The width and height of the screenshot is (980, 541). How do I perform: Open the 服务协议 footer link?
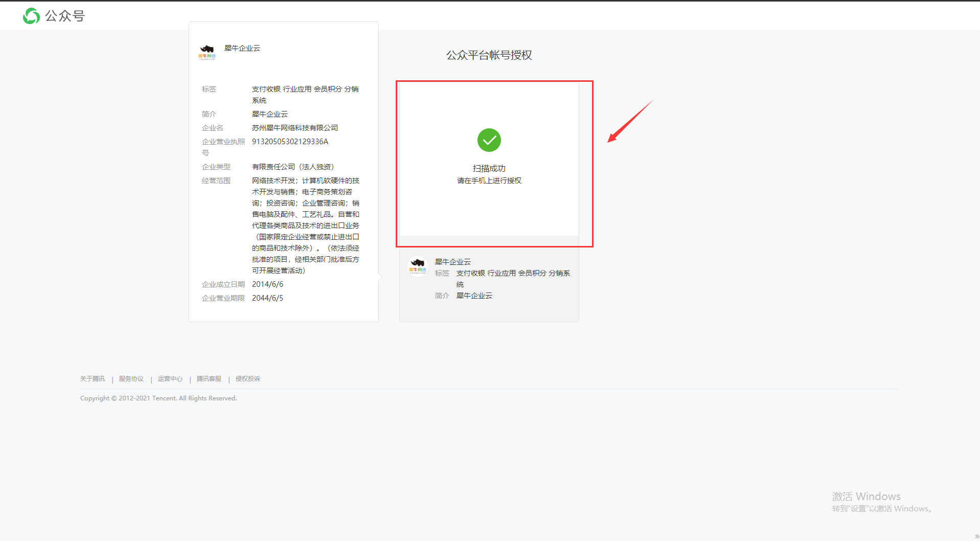click(131, 379)
